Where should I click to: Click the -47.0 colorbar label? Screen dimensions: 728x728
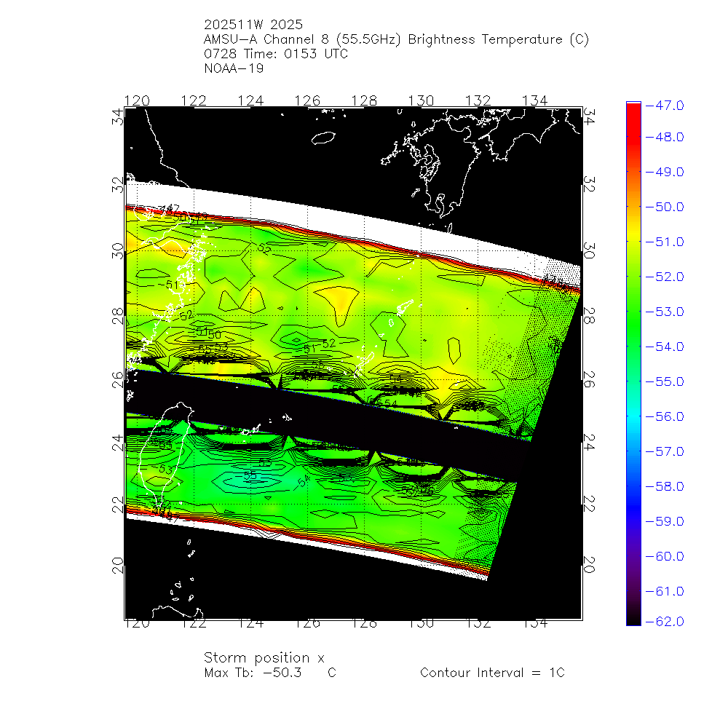(665, 106)
